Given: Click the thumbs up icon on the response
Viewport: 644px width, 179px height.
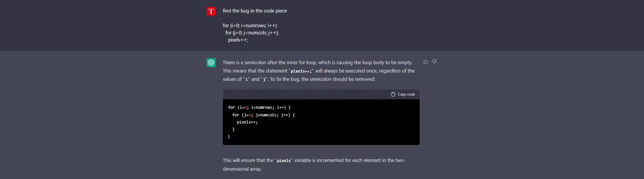Looking at the screenshot, I should pos(426,62).
